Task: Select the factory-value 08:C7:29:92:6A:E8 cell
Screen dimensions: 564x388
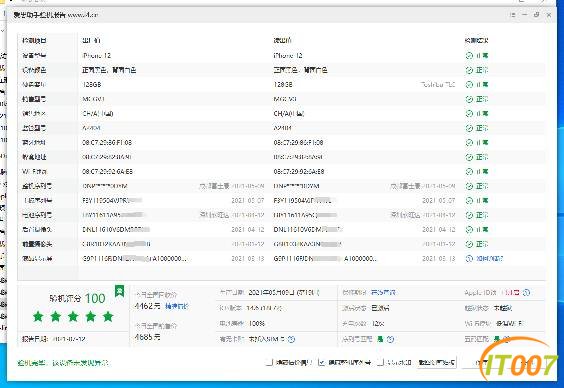Action: click(x=108, y=172)
